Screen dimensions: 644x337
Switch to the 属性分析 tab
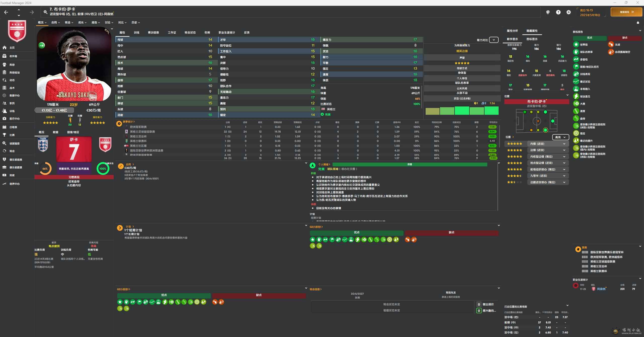(x=512, y=31)
